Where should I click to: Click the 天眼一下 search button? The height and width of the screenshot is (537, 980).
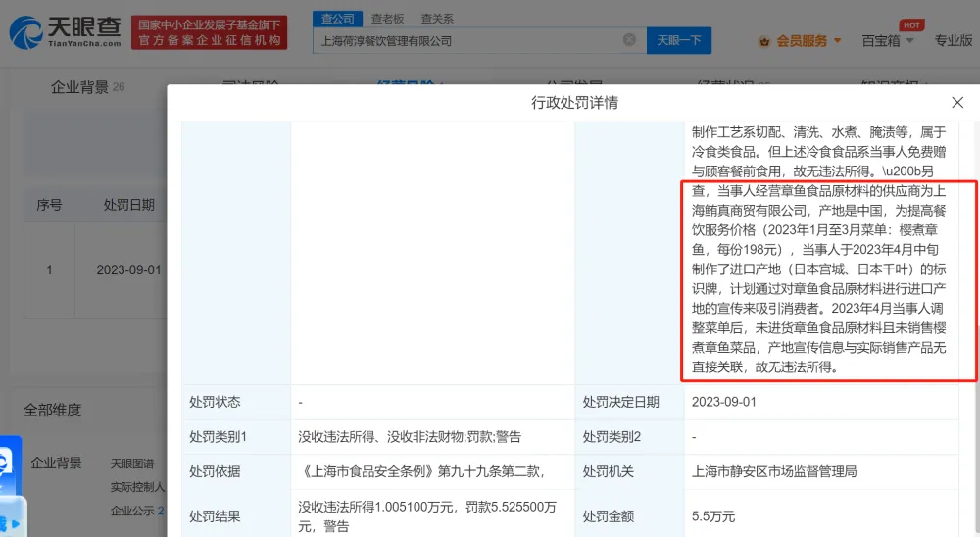(679, 40)
